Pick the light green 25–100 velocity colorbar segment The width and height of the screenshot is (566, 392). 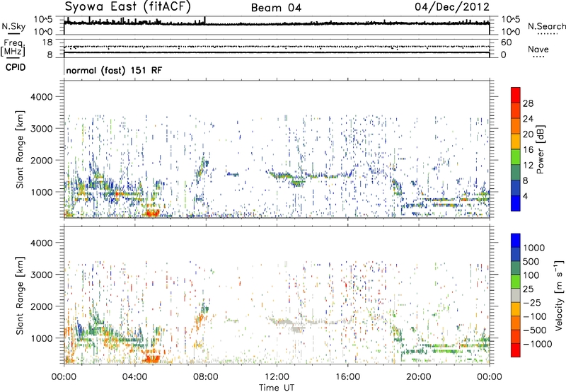[516, 282]
